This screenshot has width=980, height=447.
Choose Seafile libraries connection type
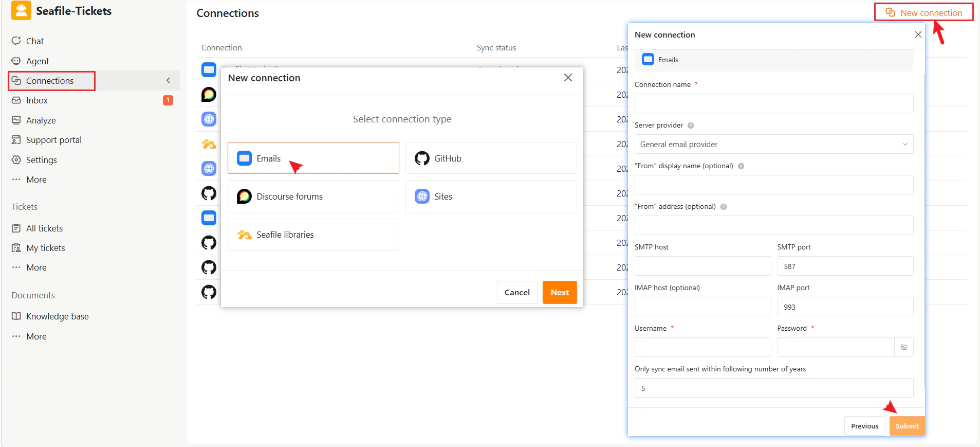[x=313, y=235]
